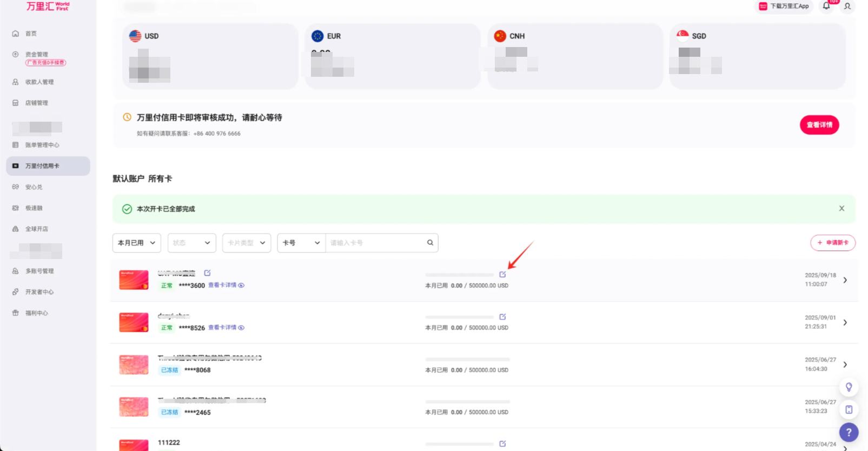Show card details for card 3600
The height and width of the screenshot is (451, 868).
click(226, 286)
